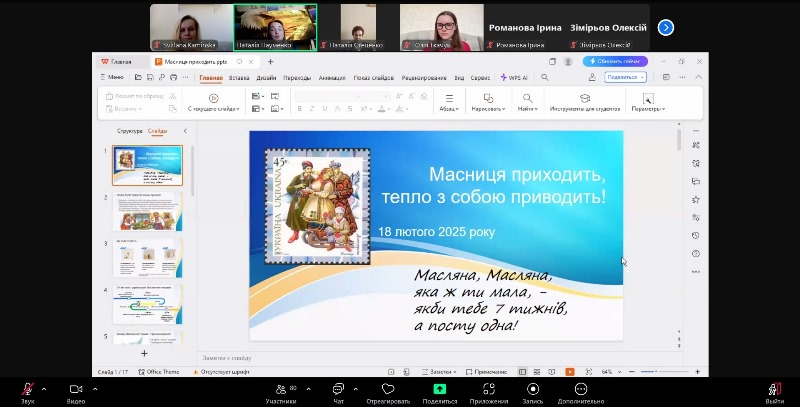Open the Animation ribbon tab
Viewport: 800px width, 407px height.
point(331,77)
